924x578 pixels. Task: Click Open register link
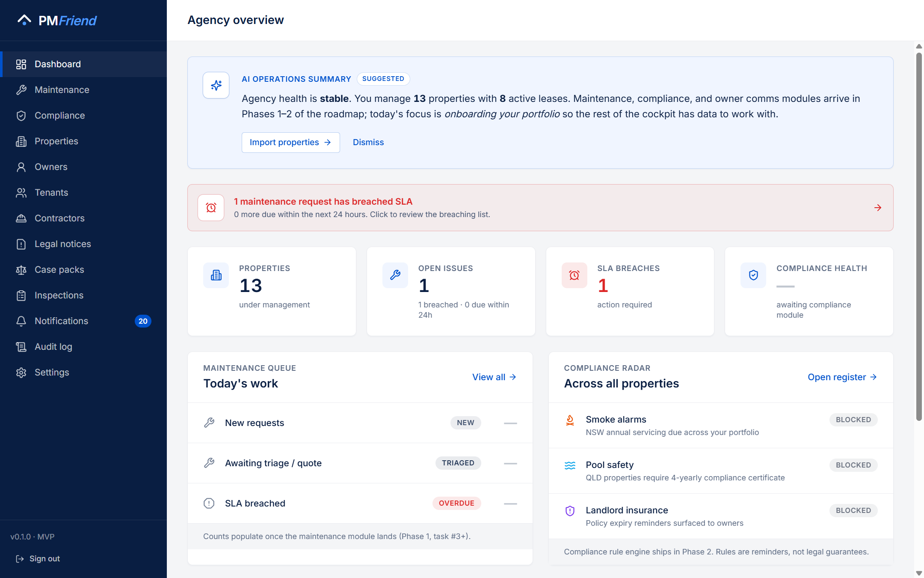coord(842,377)
